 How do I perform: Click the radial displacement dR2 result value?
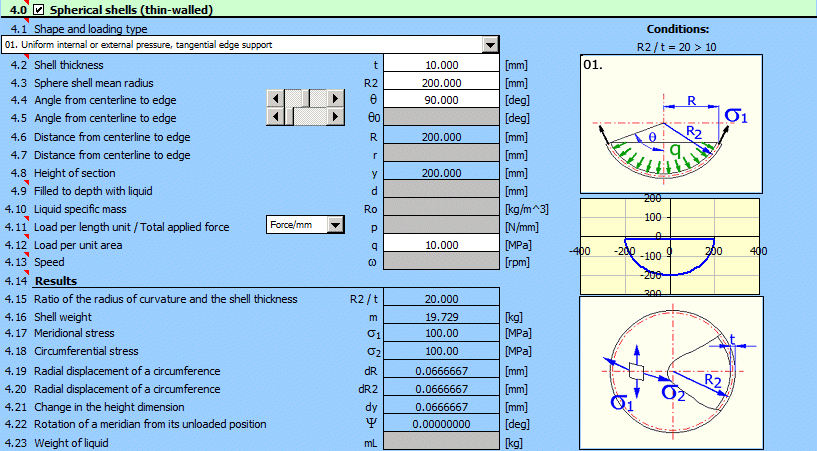[x=441, y=389]
